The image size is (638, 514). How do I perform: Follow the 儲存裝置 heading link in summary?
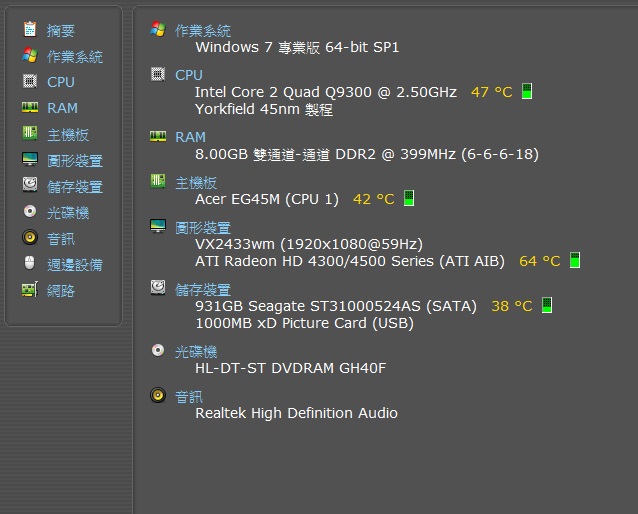[x=203, y=289]
